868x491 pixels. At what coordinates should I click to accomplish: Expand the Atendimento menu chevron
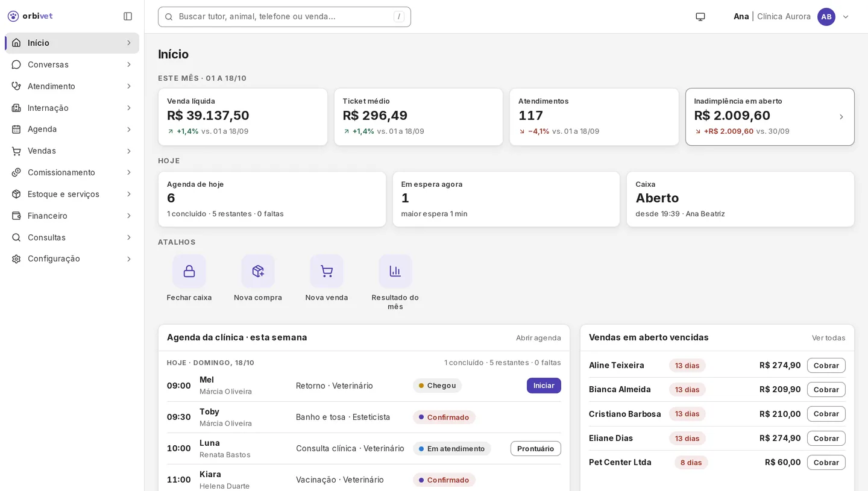click(129, 86)
